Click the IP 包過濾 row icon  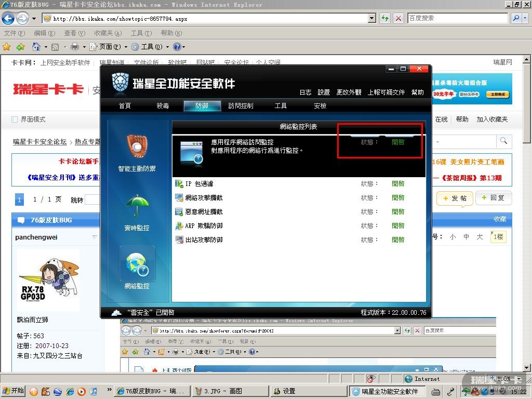179,183
